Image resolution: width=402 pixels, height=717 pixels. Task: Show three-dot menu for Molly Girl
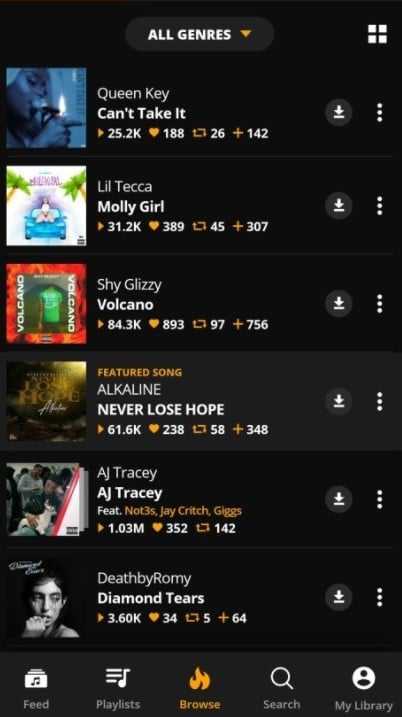pyautogui.click(x=379, y=206)
